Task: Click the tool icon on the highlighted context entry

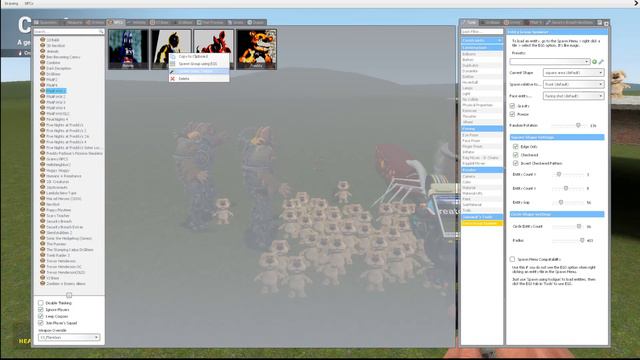Action: pyautogui.click(x=173, y=71)
